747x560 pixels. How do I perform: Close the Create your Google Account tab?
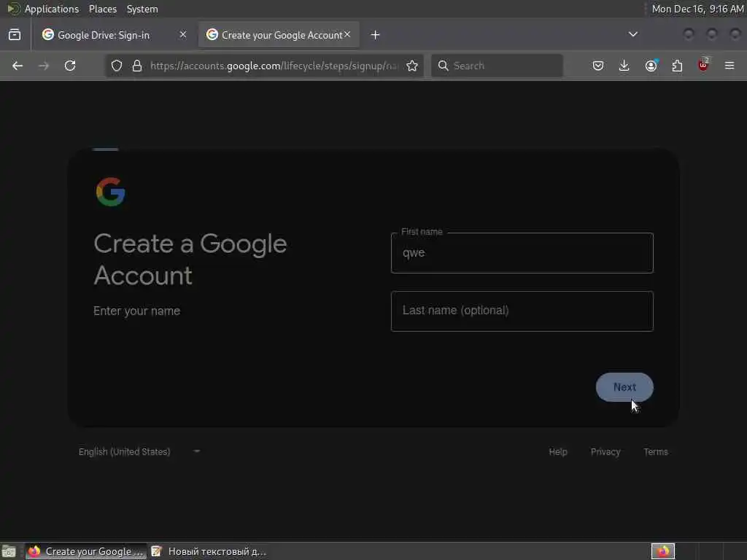point(347,34)
